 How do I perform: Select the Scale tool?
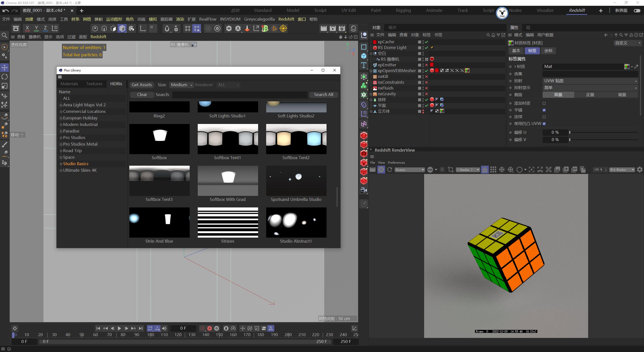click(x=4, y=86)
